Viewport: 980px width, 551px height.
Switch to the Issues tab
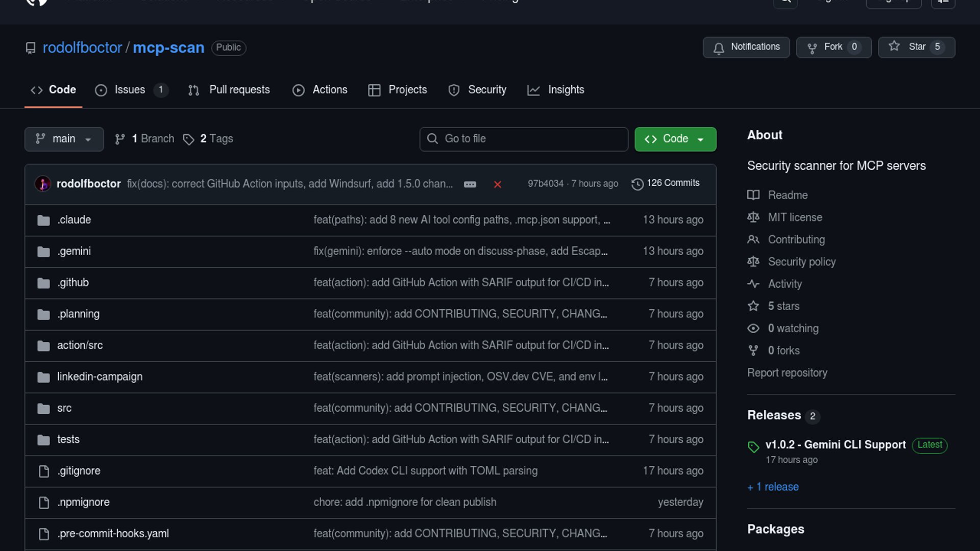point(130,90)
